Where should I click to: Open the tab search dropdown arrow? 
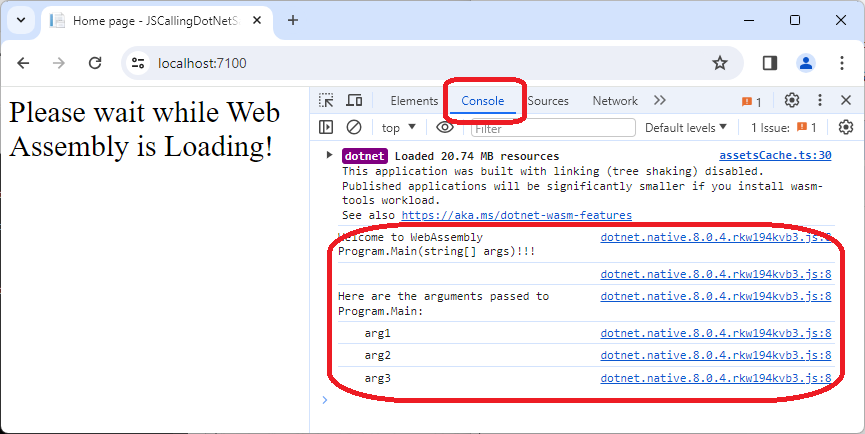21,20
